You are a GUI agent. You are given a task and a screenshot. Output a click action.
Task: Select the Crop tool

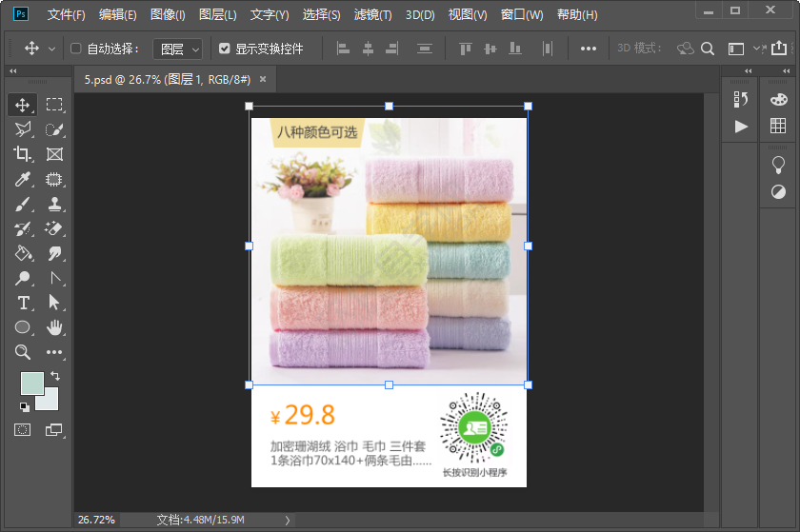(22, 154)
